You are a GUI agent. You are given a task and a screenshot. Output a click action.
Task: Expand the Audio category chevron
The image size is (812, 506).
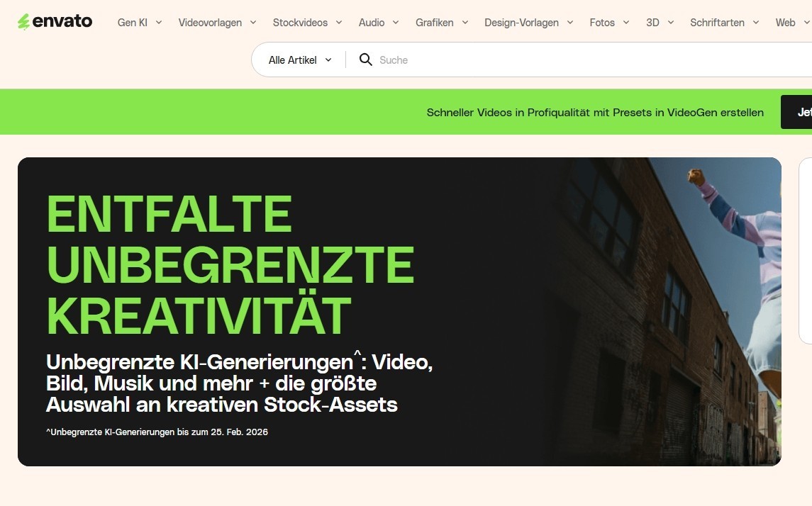(x=395, y=23)
